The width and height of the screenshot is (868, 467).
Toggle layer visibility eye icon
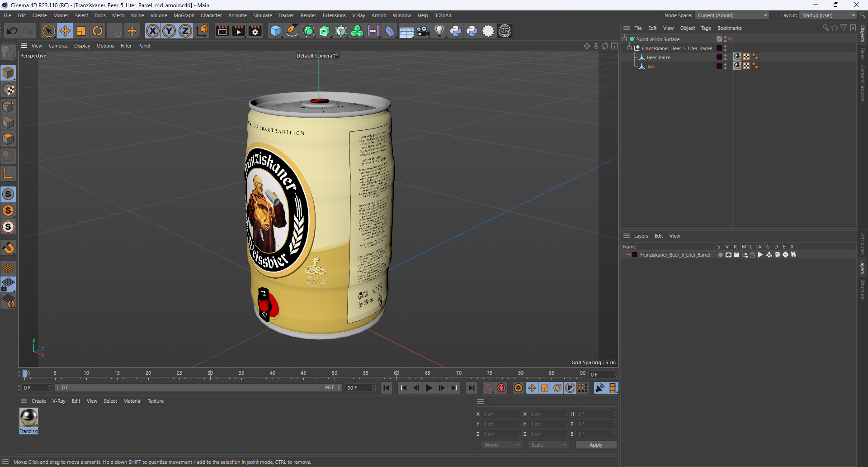point(728,255)
